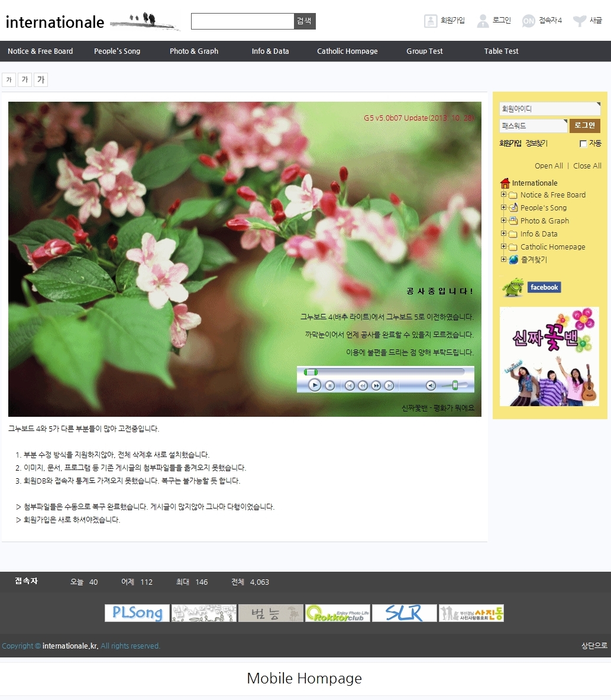Adjust the media player volume slider
This screenshot has width=611, height=700.
455,385
